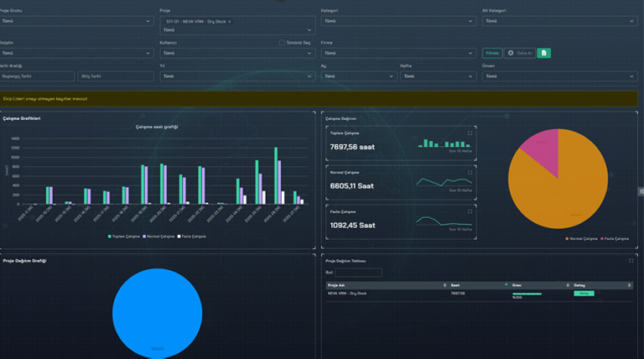Expand the Hafta dropdown
The height and width of the screenshot is (359, 644).
(x=438, y=76)
